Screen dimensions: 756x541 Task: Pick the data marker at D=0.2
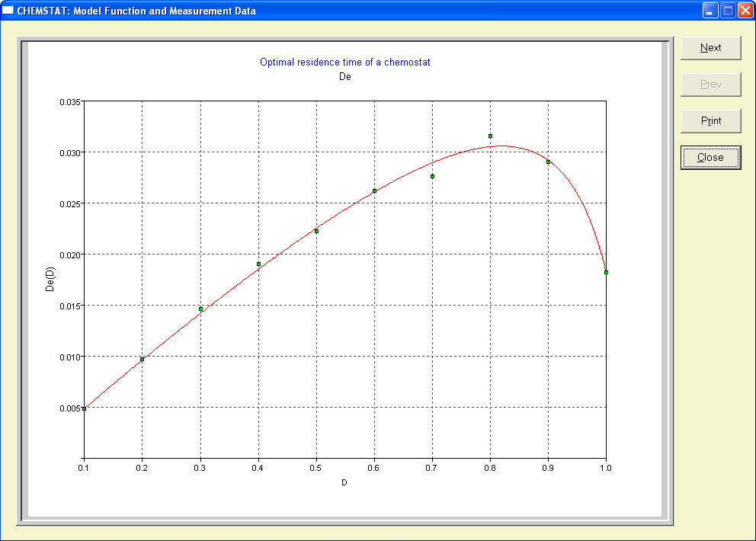coord(142,359)
